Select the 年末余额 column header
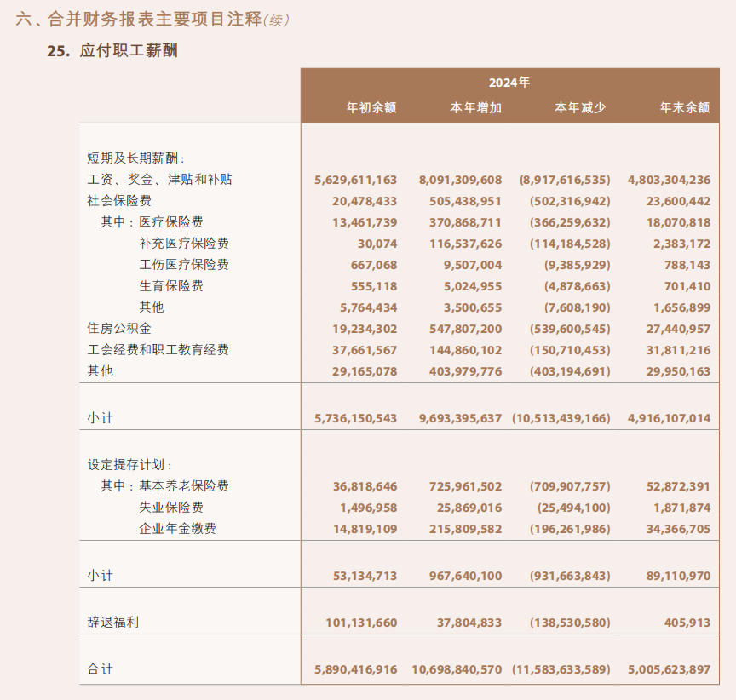 click(x=685, y=107)
